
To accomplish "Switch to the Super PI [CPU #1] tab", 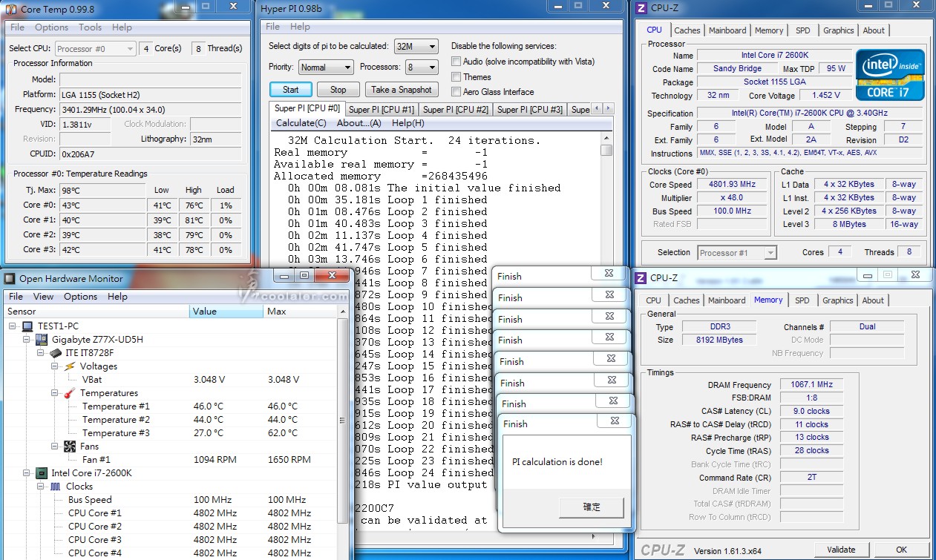I will click(x=382, y=110).
